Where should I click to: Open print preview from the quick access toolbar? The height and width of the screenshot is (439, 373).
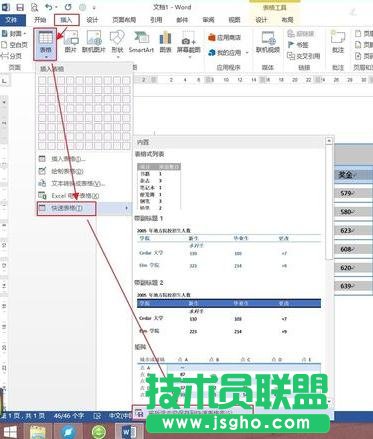(x=34, y=7)
